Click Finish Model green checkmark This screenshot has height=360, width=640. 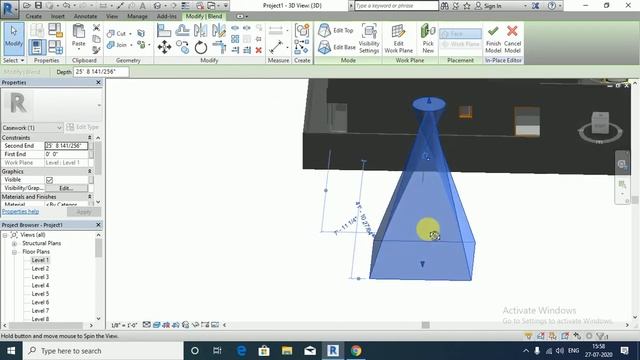pyautogui.click(x=493, y=38)
